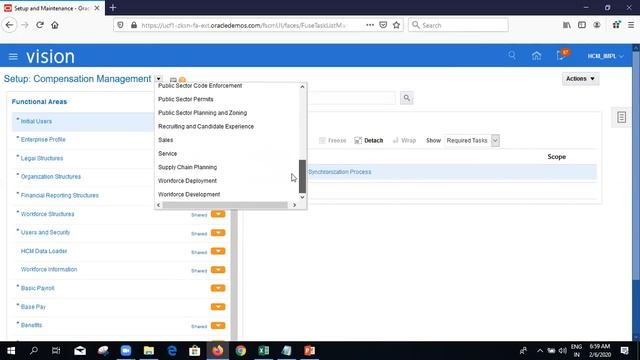The image size is (640, 360).
Task: Open the HCM user account menu
Action: [605, 56]
